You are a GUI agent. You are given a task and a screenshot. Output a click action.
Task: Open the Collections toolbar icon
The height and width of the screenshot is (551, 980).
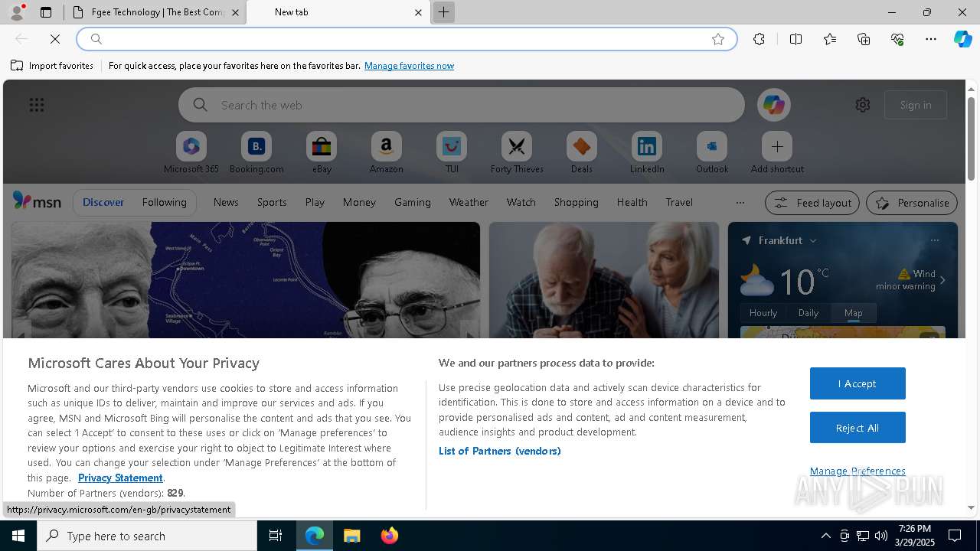pos(864,39)
